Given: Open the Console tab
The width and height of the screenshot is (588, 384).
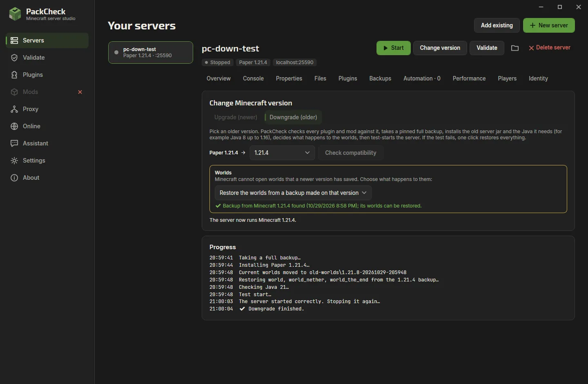Looking at the screenshot, I should tap(253, 78).
